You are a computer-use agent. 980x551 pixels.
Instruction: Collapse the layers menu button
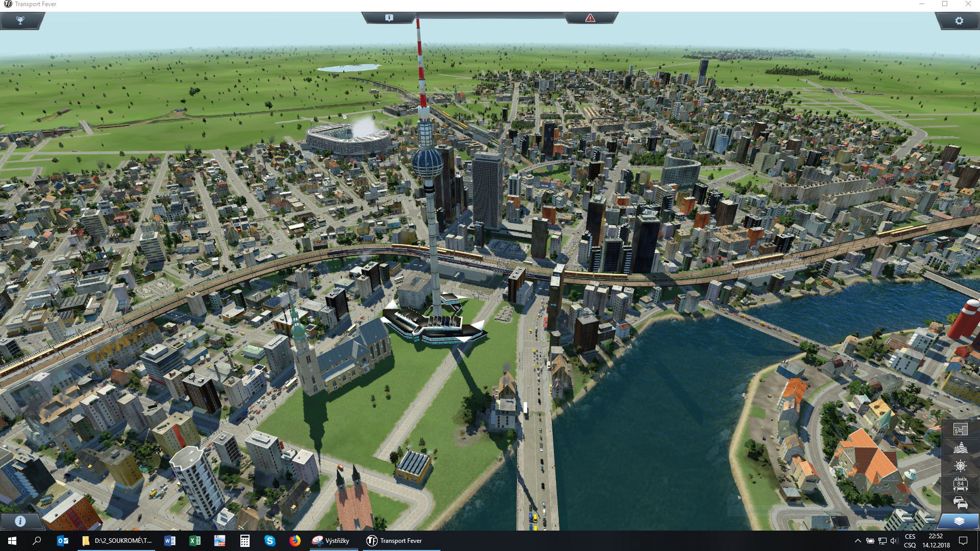point(959,521)
